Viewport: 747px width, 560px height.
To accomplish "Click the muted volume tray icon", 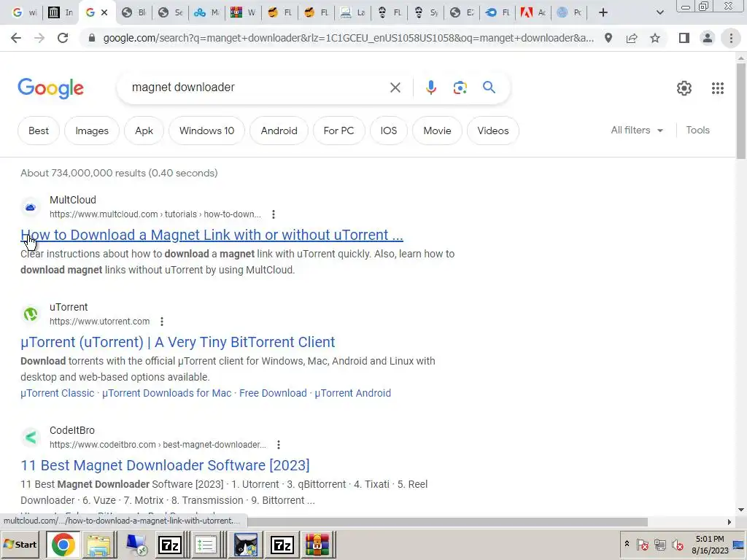I will click(x=677, y=545).
